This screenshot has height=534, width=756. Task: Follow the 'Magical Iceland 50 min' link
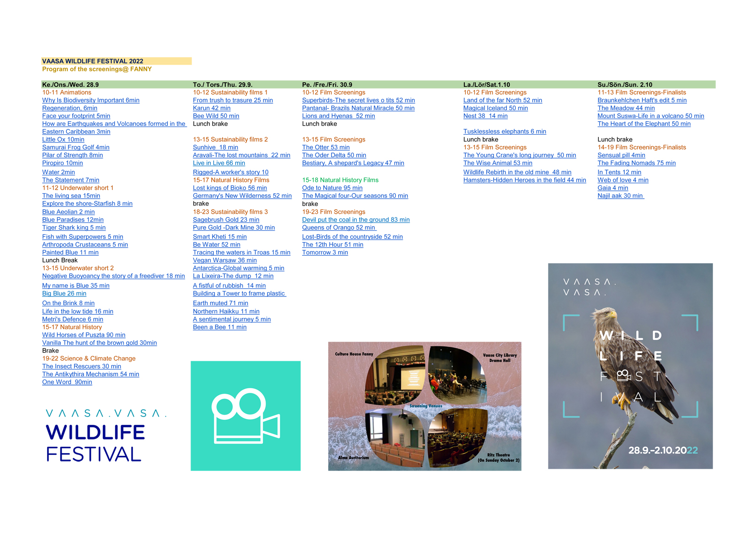click(x=495, y=108)
